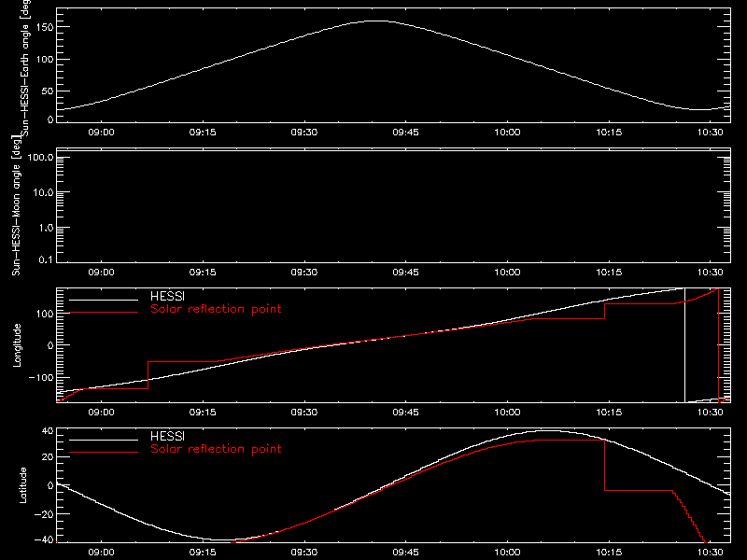
Task: Click 09:45 under the Earth angle plot
Action: click(x=405, y=132)
